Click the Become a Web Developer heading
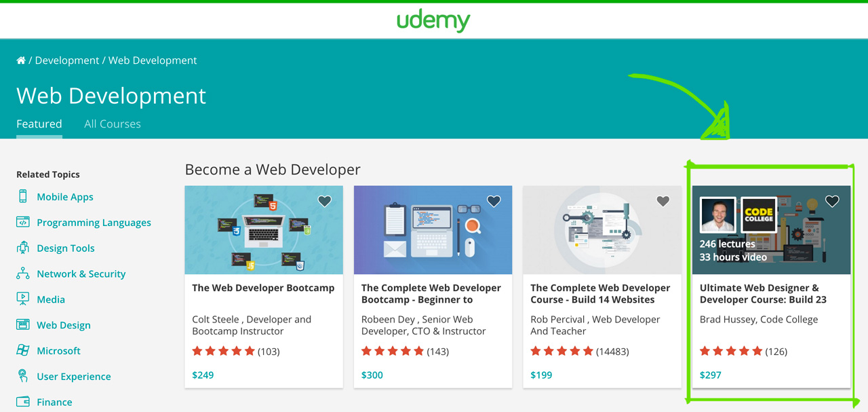This screenshot has height=412, width=868. [273, 169]
